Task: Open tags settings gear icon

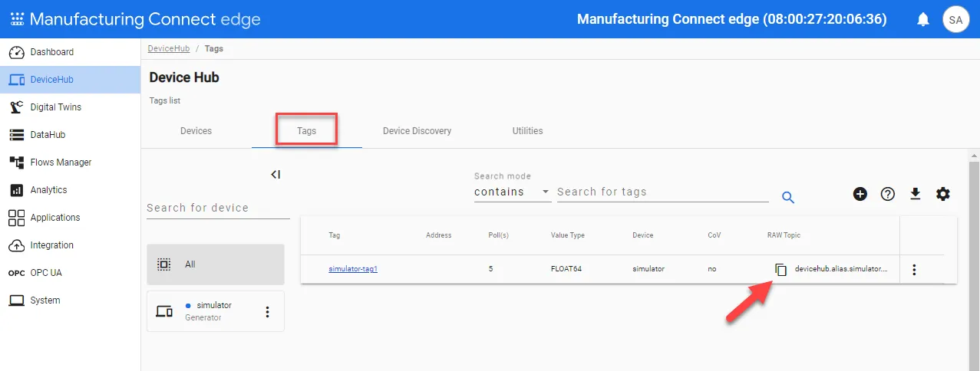Action: [943, 194]
